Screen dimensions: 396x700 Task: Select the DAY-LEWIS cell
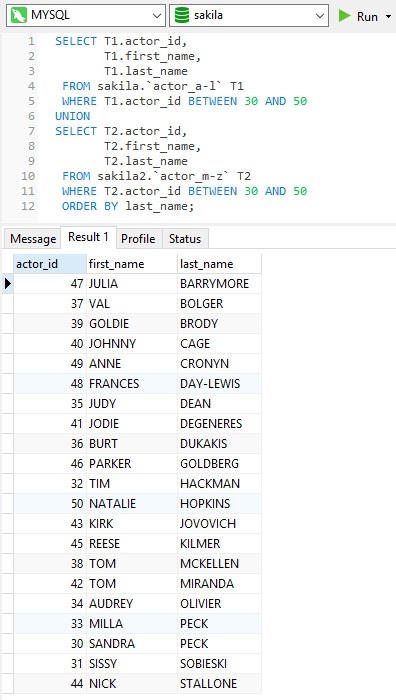pos(219,383)
